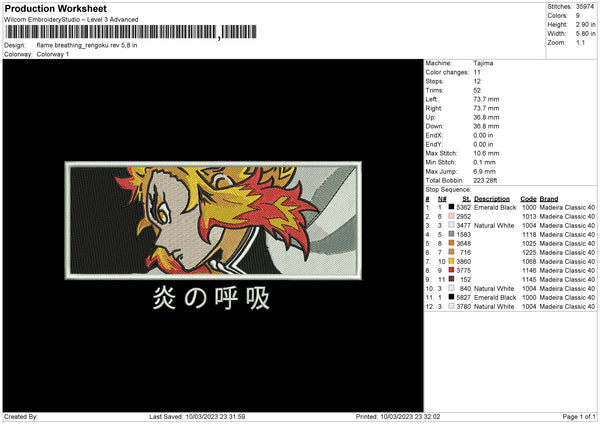Choose the red swatch beside stitch count 3775
The width and height of the screenshot is (600, 424).
(452, 270)
